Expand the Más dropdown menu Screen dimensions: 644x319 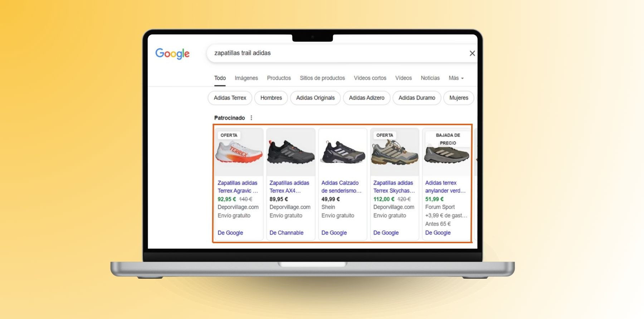tap(456, 78)
